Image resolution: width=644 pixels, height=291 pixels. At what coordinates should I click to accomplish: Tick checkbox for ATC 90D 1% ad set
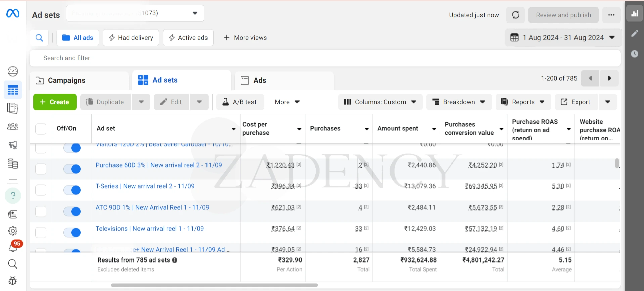[41, 211]
